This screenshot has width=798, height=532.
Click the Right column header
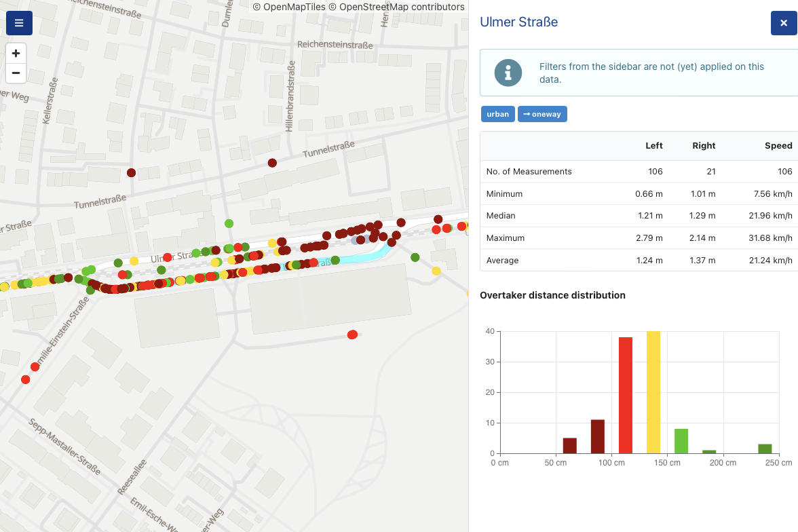pyautogui.click(x=703, y=146)
